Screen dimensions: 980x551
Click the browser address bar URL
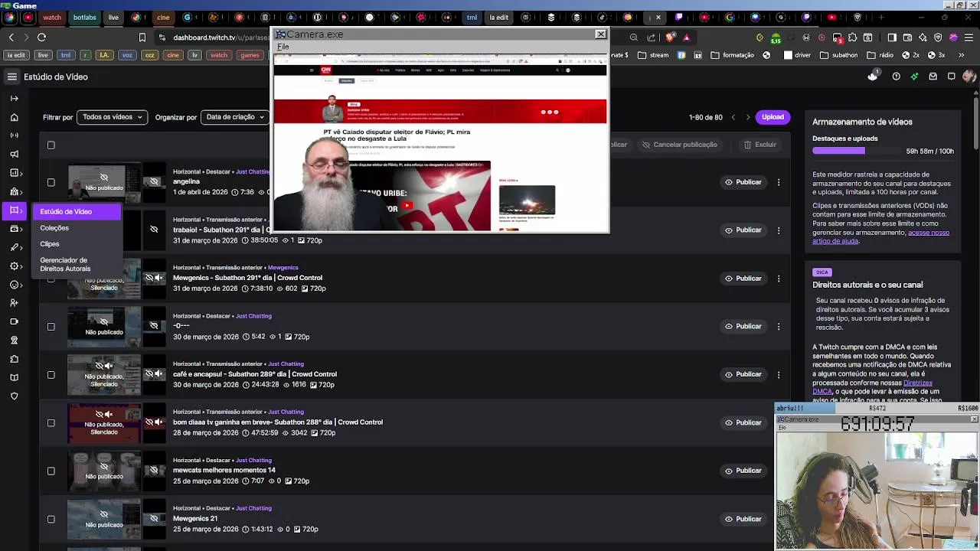pos(221,37)
